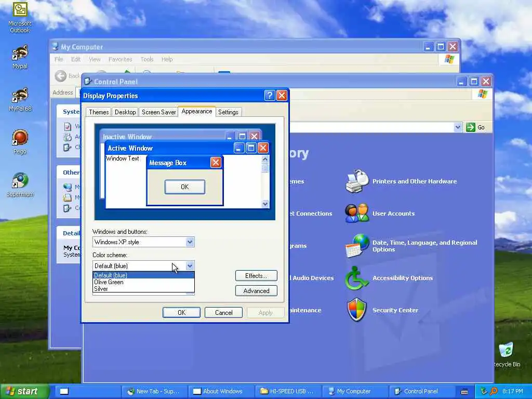The image size is (532, 399).
Task: Switch to My Computer taskbar button
Action: tap(355, 391)
